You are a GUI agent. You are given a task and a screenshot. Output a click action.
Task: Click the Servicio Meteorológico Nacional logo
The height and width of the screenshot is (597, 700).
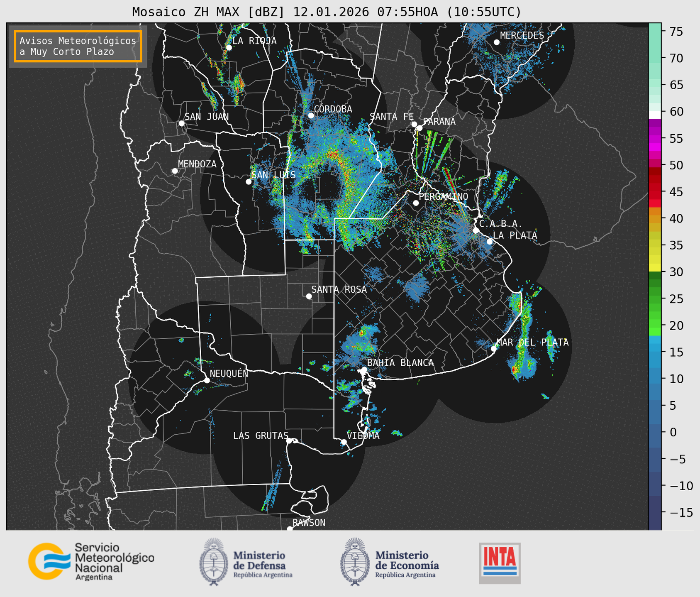point(91,562)
